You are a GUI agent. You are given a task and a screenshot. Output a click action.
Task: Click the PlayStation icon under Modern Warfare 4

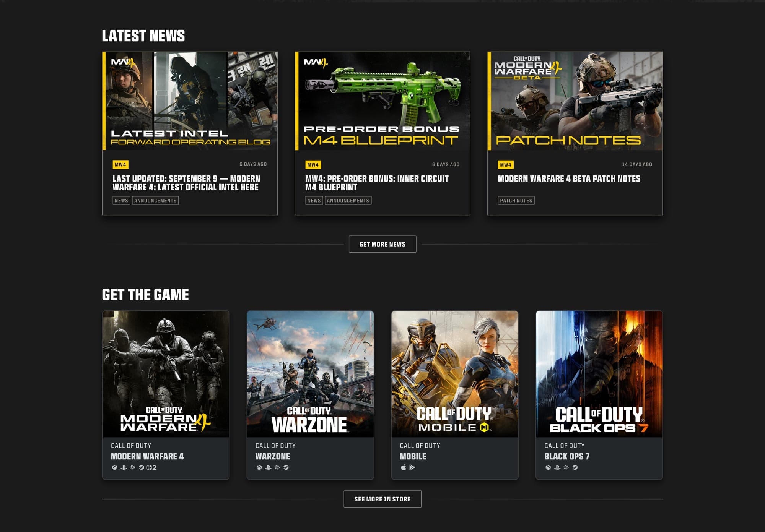pos(124,467)
